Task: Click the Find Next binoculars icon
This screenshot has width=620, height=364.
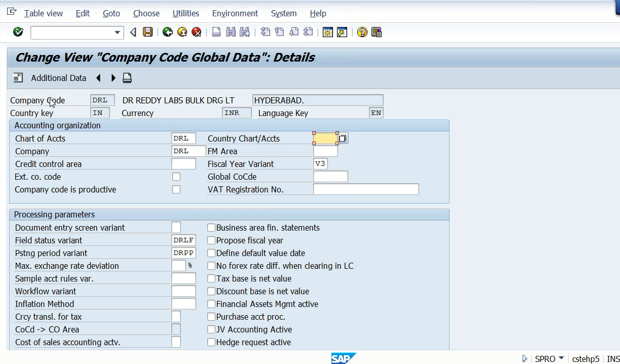Action: [x=245, y=33]
